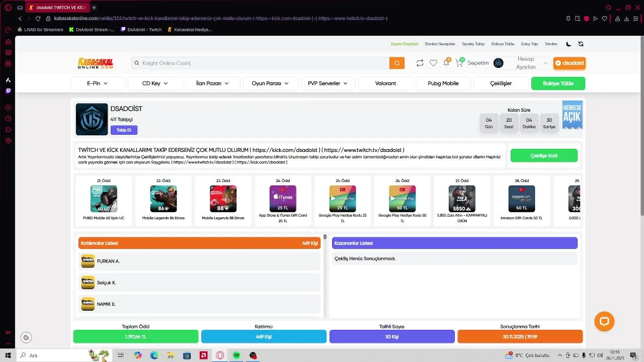Open Opera GX settings gear in sidebar
This screenshot has height=362, width=644.
point(8,141)
